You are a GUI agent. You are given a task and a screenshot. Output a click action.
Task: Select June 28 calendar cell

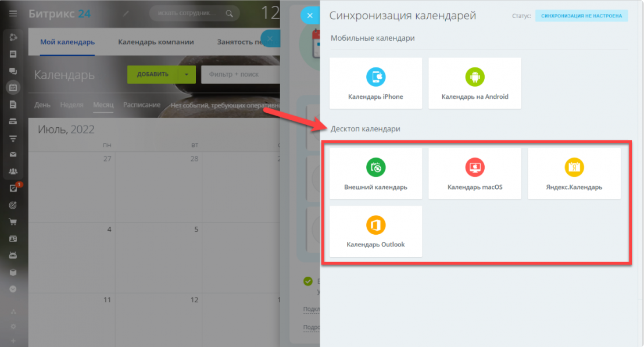coord(159,187)
